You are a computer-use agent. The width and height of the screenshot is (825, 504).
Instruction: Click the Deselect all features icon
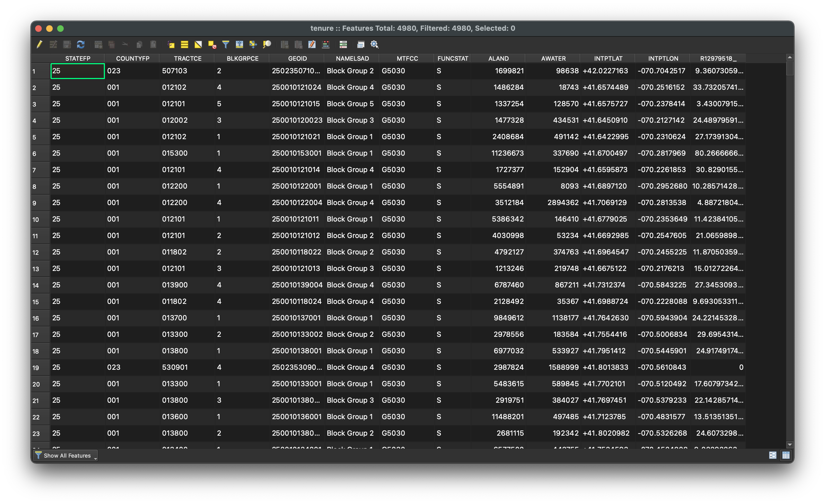tap(212, 44)
